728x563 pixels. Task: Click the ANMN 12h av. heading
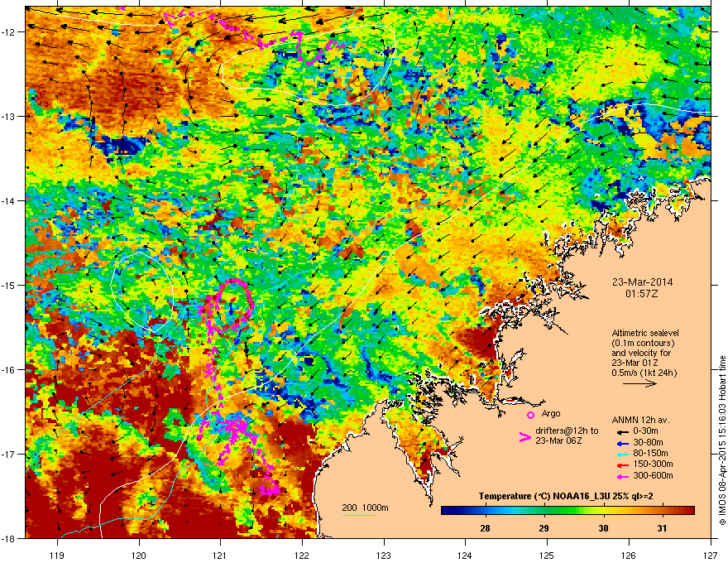pyautogui.click(x=640, y=421)
